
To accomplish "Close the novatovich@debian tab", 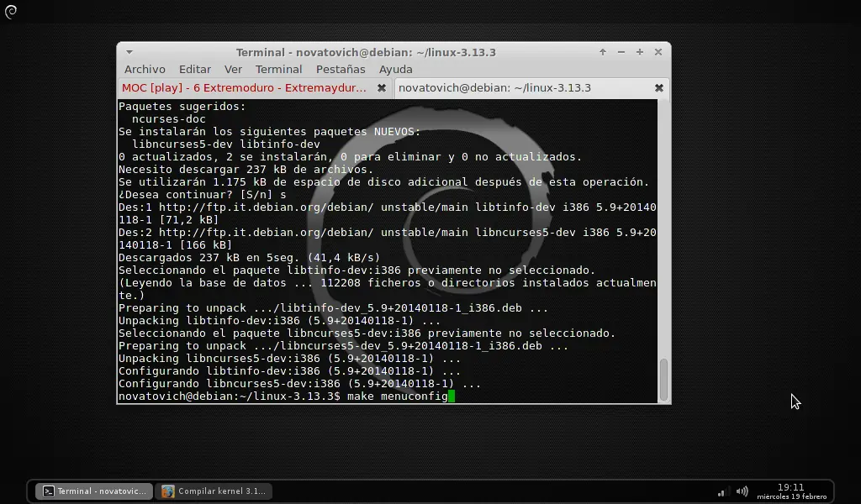I will [x=659, y=87].
